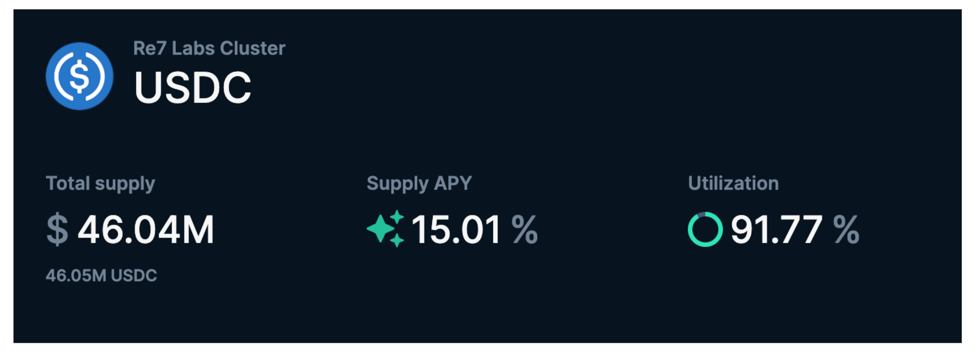Click the green Utilization ring indicator

click(x=690, y=229)
